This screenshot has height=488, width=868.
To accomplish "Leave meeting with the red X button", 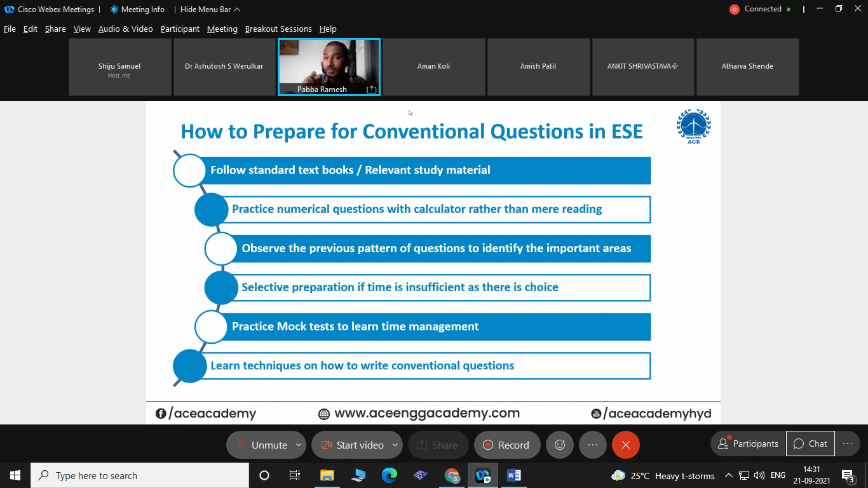I will 626,445.
